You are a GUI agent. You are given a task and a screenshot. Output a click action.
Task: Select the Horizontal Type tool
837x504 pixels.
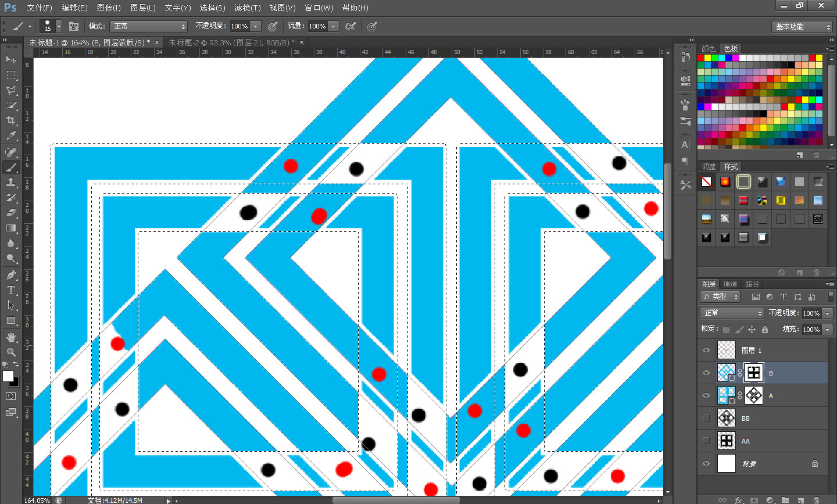tap(11, 290)
